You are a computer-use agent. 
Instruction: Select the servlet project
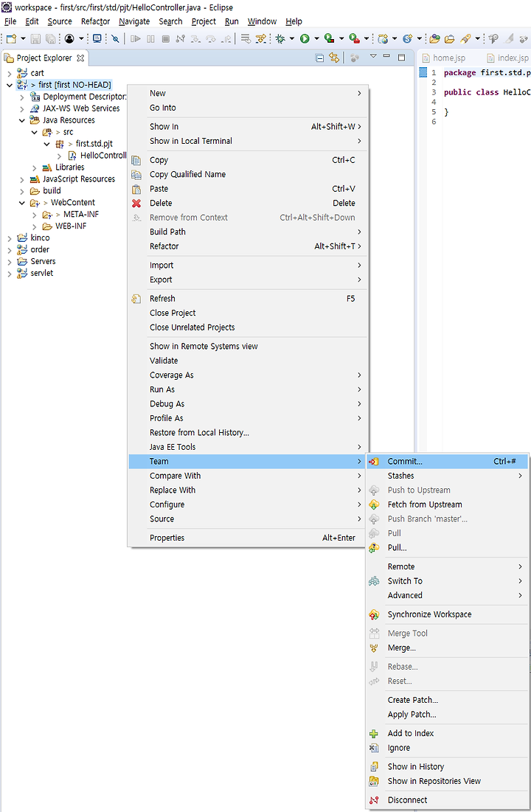tap(41, 274)
